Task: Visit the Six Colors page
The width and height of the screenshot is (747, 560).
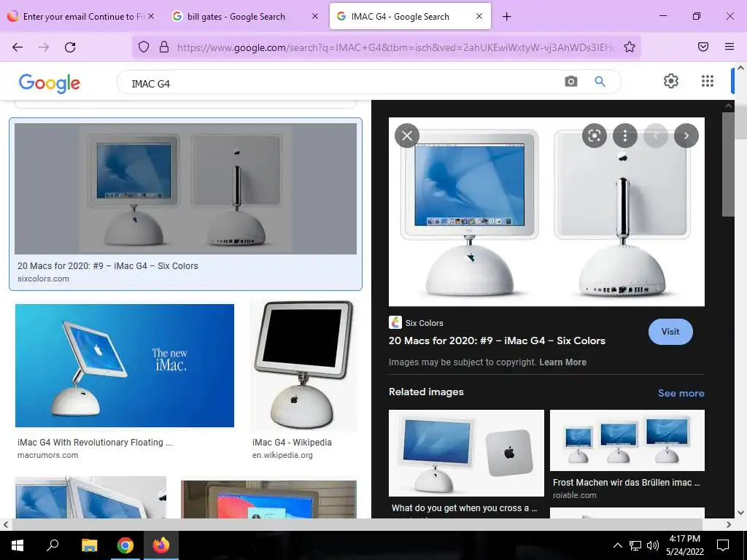Action: 670,332
